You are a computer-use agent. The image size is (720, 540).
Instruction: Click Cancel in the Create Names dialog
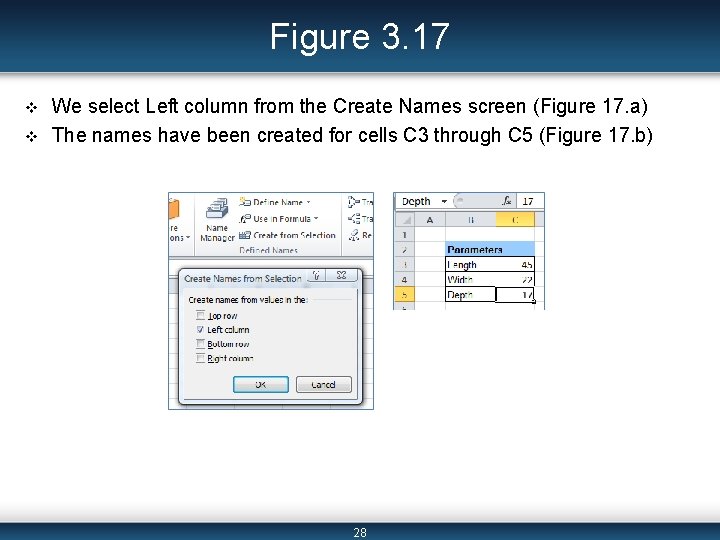point(324,384)
